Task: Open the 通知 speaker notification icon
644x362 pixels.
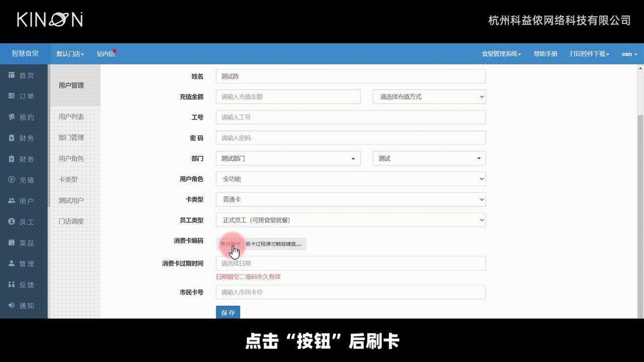Action: tap(12, 306)
